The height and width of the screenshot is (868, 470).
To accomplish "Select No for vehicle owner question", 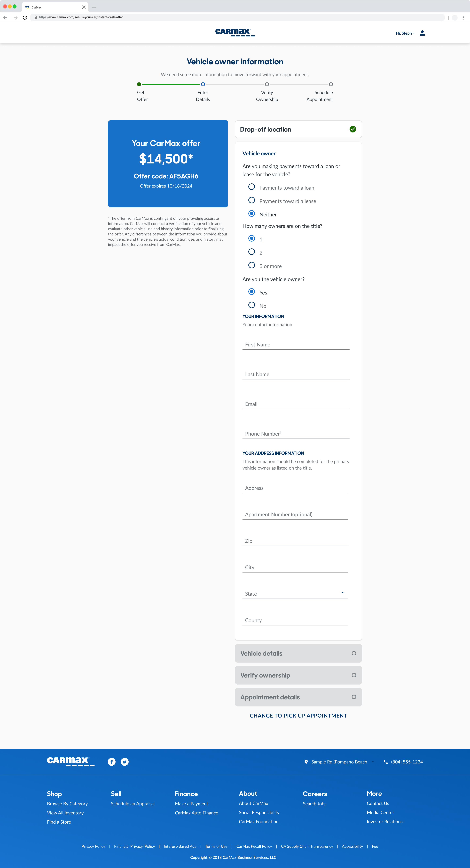I will (x=251, y=305).
